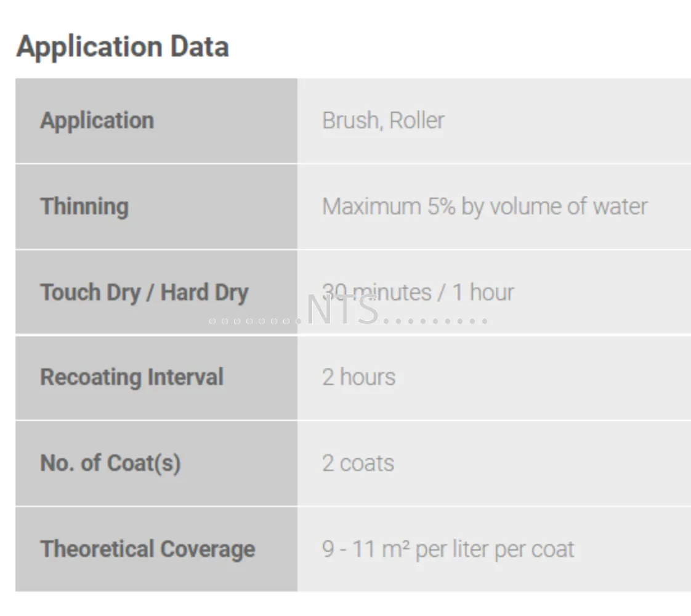Click the Hard Dry part of label
The height and width of the screenshot is (616, 691).
pyautogui.click(x=204, y=292)
